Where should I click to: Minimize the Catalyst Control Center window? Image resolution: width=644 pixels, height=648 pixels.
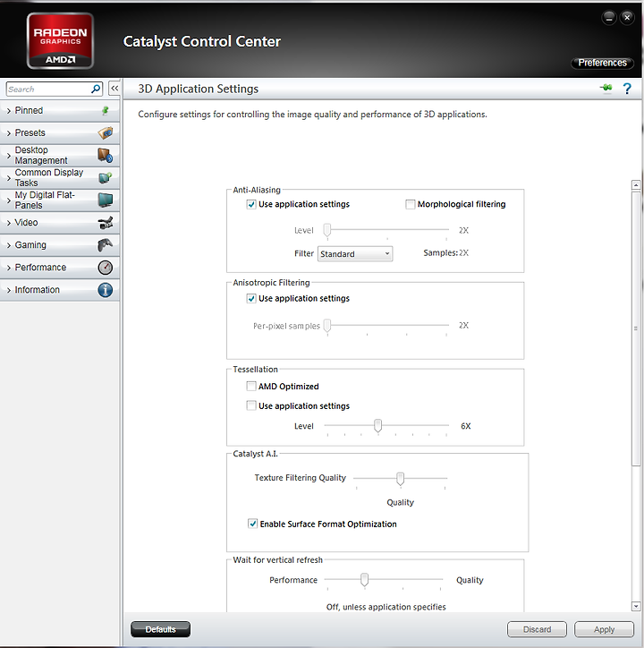coord(609,18)
